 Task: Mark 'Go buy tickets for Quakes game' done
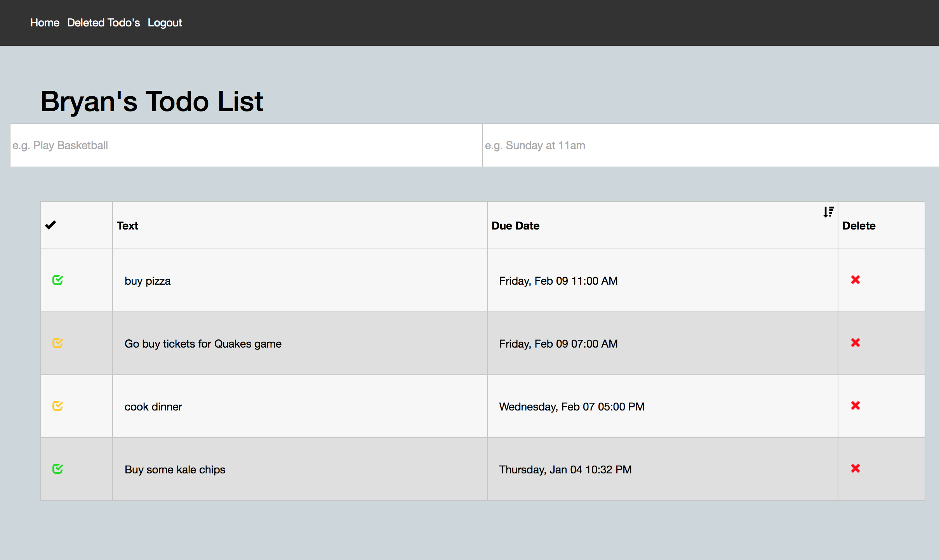pos(57,343)
